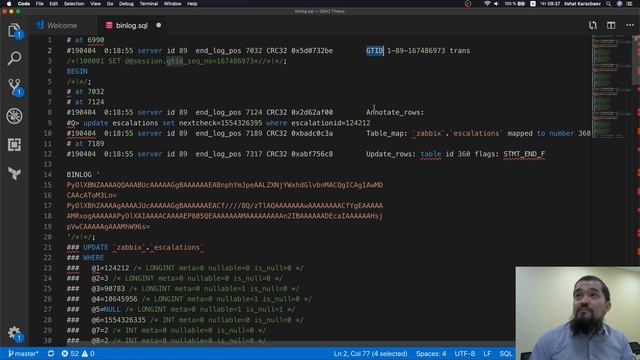Open the Window menu
The height and width of the screenshot is (360, 640).
click(x=172, y=4)
